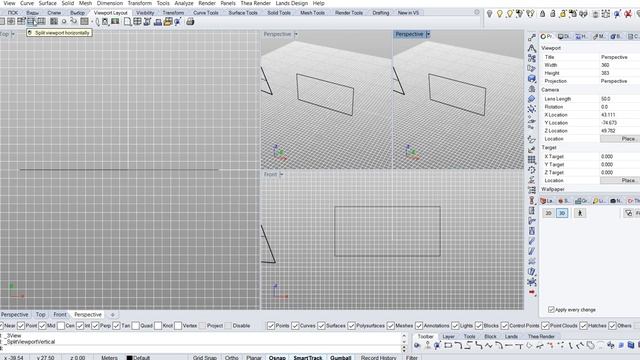Toggle Grid Snap in status bar
This screenshot has height=360, width=640.
pos(205,358)
